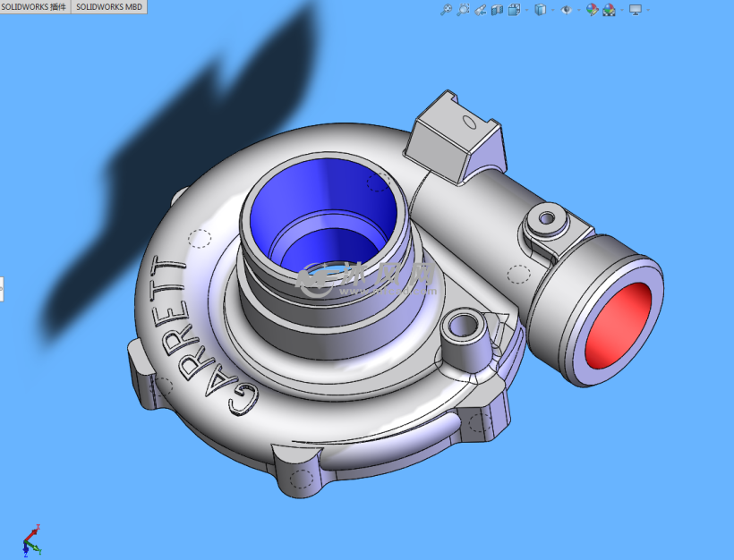Switch to the SOLIDWORKS 插件 tab
734x560 pixels.
35,6
